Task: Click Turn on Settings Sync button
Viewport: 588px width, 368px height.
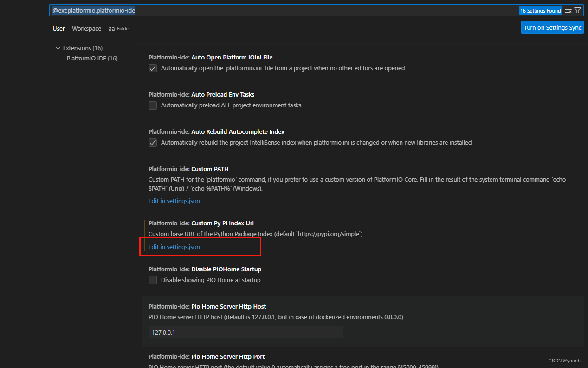Action: point(552,27)
